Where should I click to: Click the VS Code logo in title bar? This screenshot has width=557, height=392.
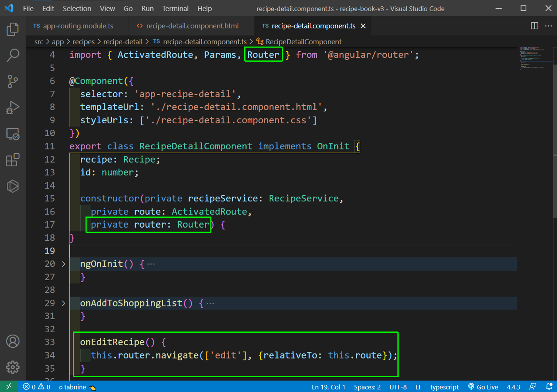(9, 8)
